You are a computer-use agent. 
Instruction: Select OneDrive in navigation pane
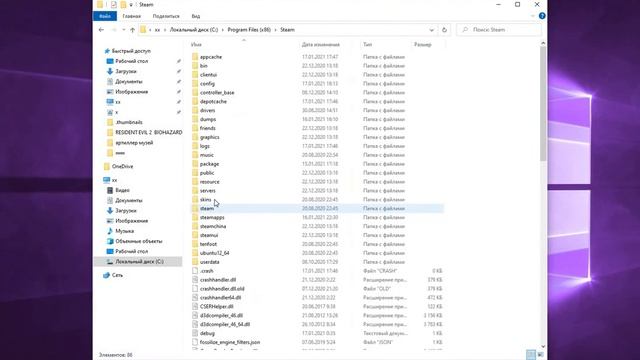[122, 167]
